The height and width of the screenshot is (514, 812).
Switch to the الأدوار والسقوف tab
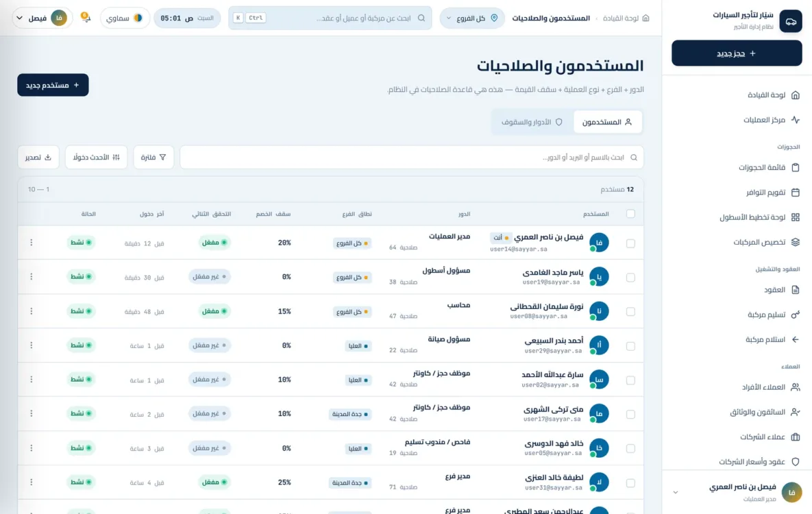coord(532,122)
